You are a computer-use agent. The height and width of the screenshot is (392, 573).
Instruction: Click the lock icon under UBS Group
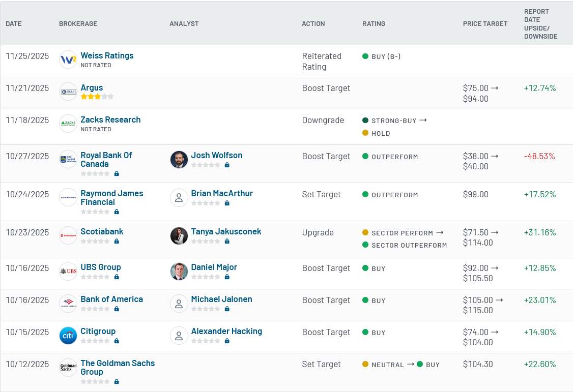pyautogui.click(x=117, y=277)
